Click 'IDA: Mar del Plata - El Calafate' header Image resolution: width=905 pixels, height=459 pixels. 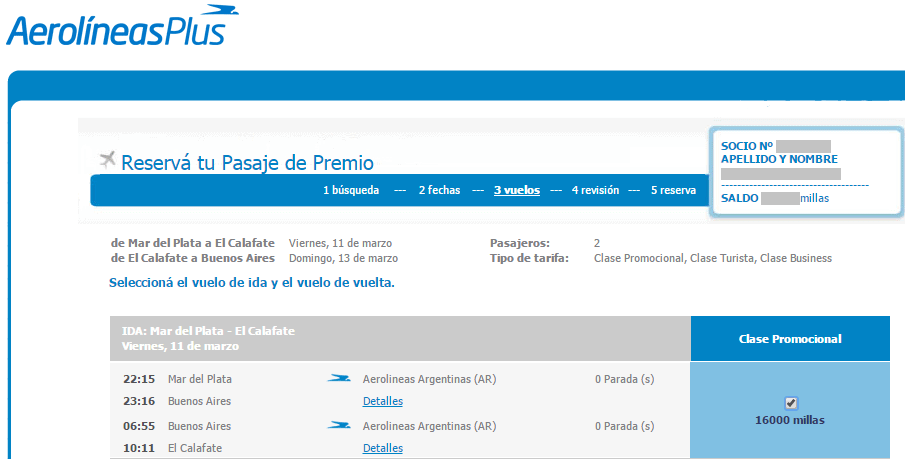pos(208,331)
